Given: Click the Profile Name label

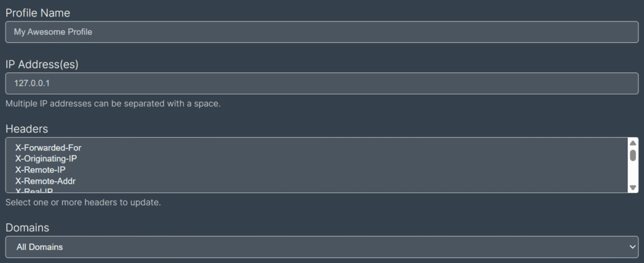Looking at the screenshot, I should pos(38,13).
